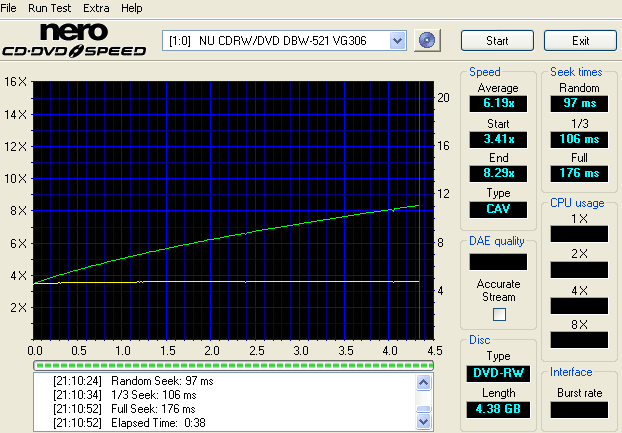
Task: Click the CPU usage 2X field
Action: point(579,270)
